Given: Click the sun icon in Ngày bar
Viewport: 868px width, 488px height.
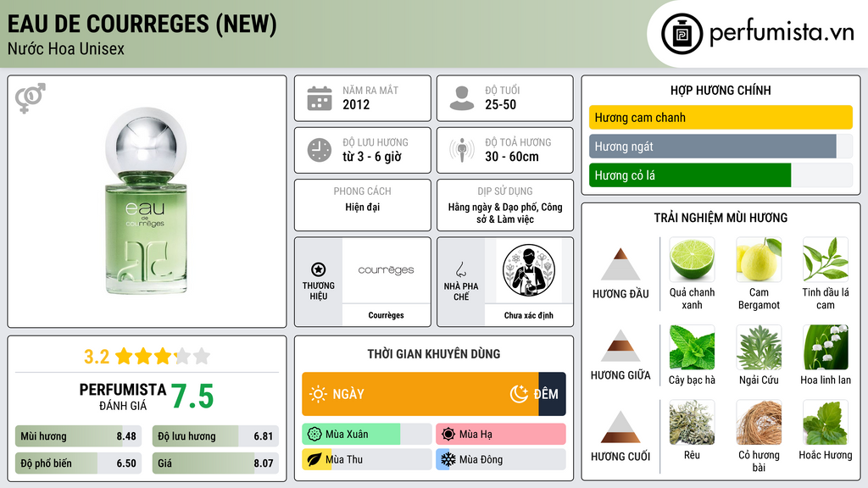Looking at the screenshot, I should pos(318,394).
